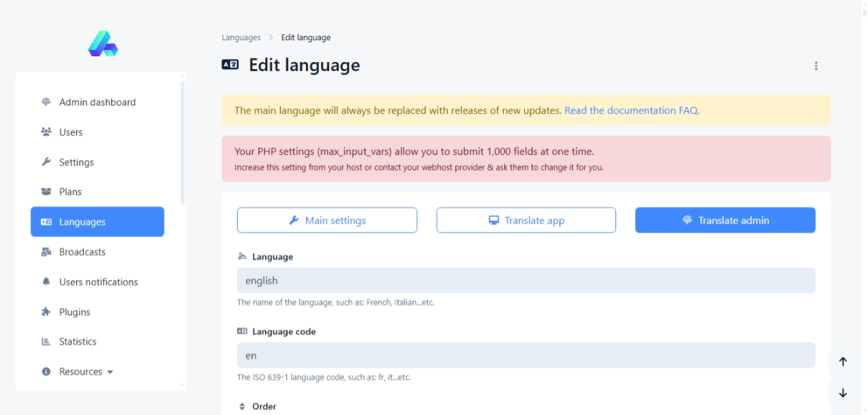
Task: Click the Users group icon in sidebar
Action: (46, 132)
